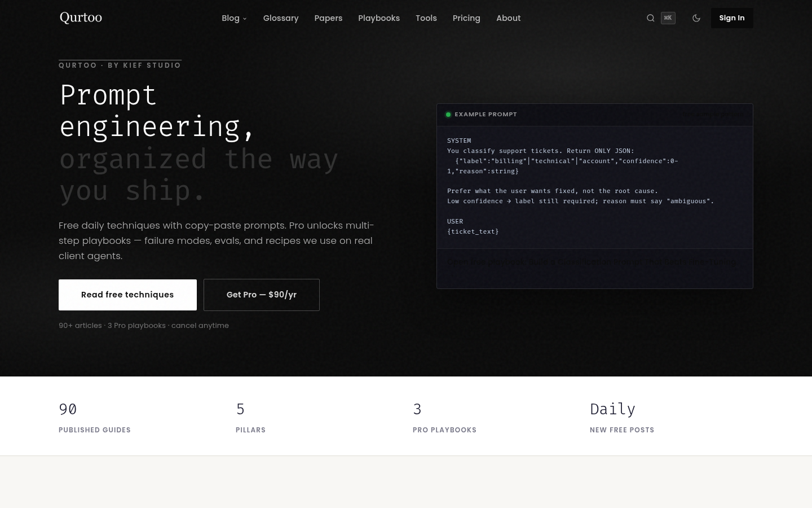Navigate to Tools
Viewport: 812px width, 508px height.
point(426,18)
